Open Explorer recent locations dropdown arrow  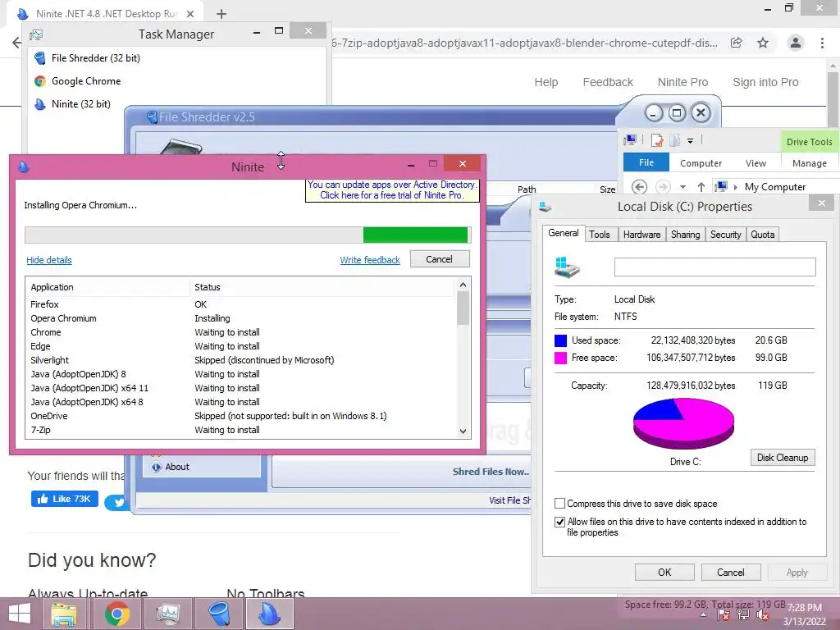click(x=682, y=187)
